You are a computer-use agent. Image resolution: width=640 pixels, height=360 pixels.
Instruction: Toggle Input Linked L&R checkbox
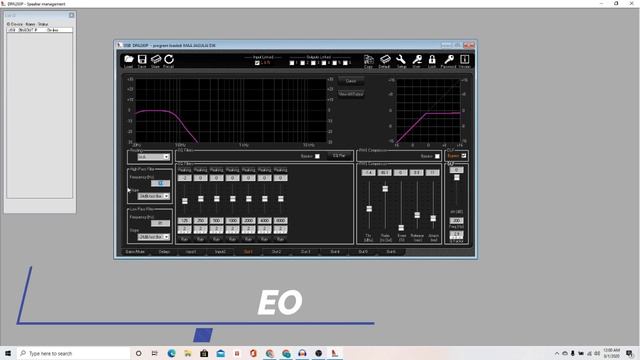point(257,63)
